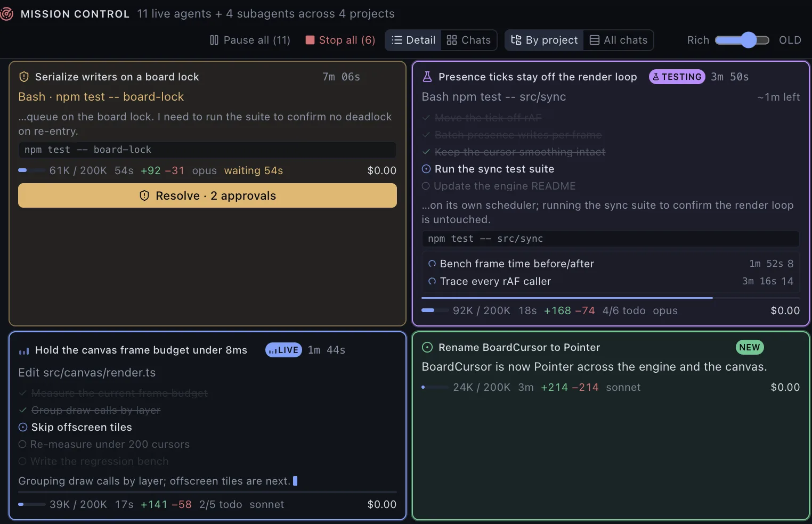Screen dimensions: 812x524
Task: Click the 61K / 200K context usage bar
Action: click(31, 170)
